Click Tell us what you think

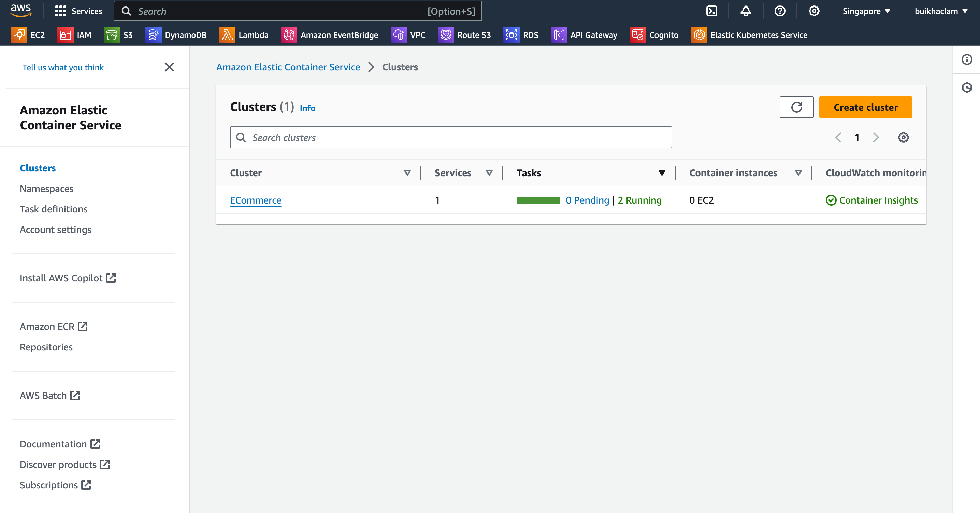click(63, 67)
